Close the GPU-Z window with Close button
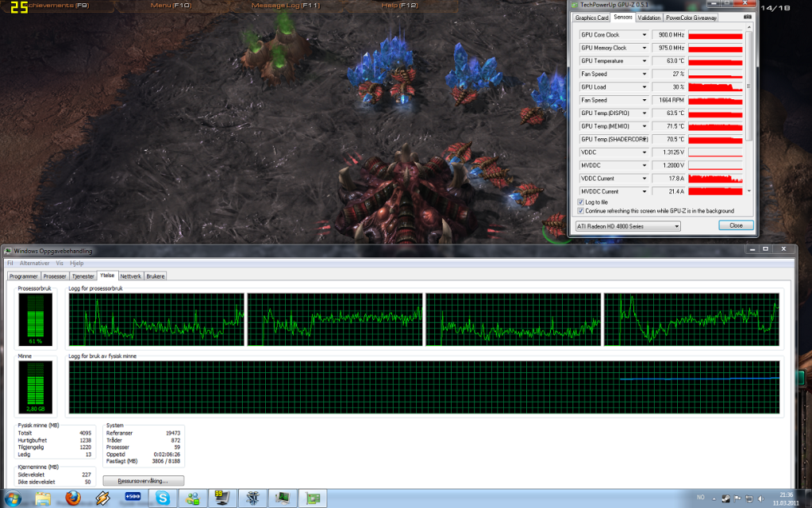812x508 pixels. pos(736,225)
